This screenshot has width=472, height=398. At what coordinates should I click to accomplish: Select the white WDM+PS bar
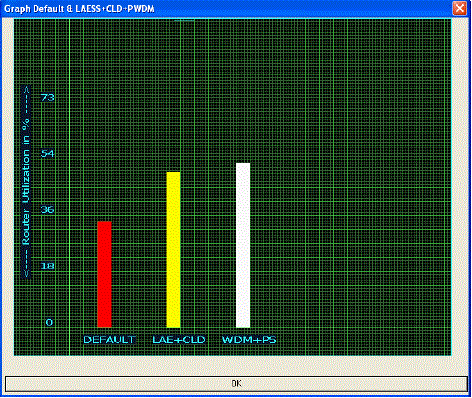pyautogui.click(x=243, y=245)
